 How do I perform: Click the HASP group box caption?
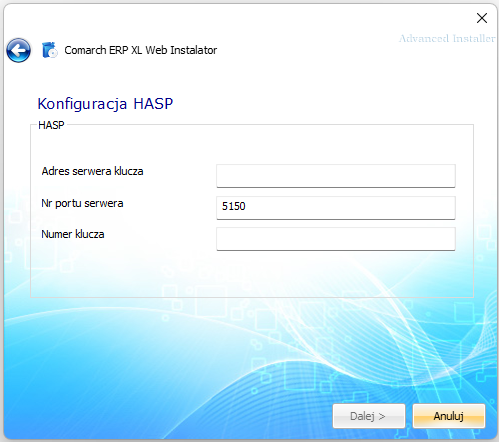coord(51,125)
